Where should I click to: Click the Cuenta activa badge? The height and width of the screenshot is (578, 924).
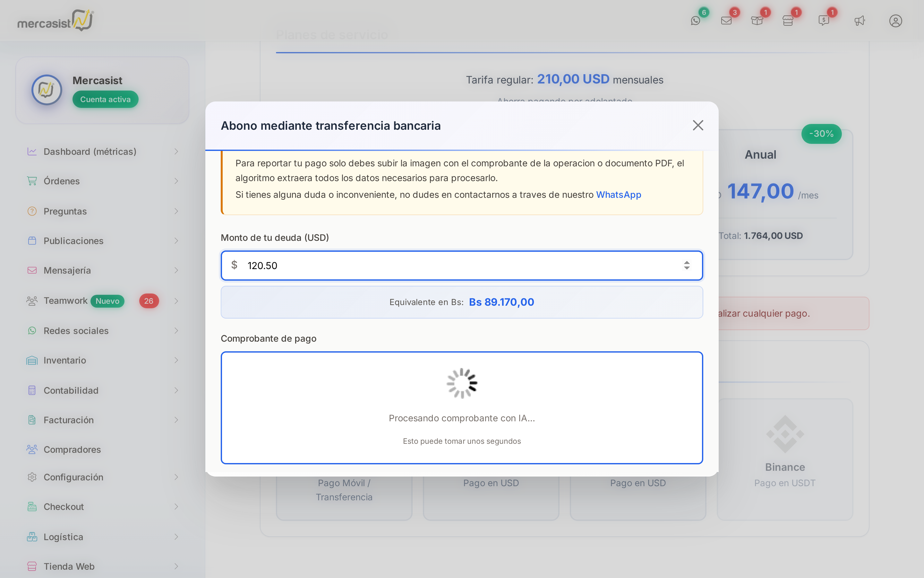(105, 100)
